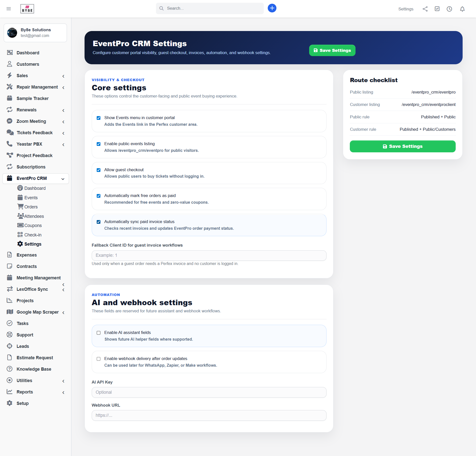Open Check-in from EventPro submenu
476x456 pixels.
[33, 235]
